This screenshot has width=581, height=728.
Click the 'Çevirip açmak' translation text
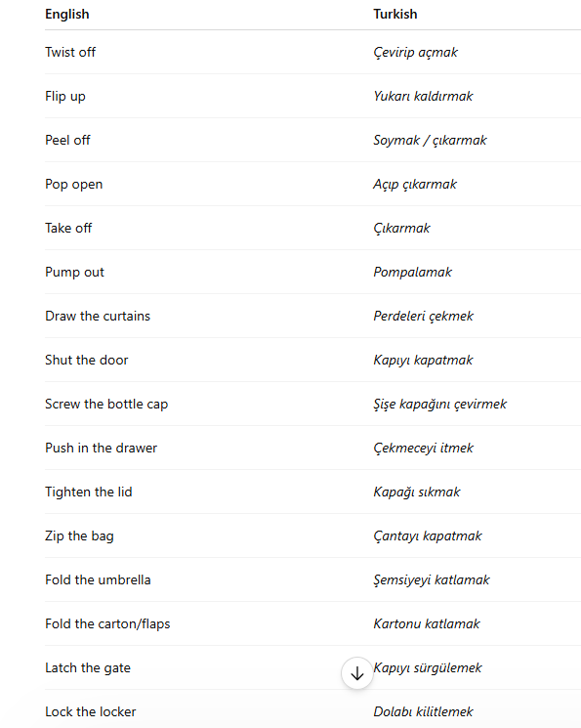pyautogui.click(x=415, y=53)
